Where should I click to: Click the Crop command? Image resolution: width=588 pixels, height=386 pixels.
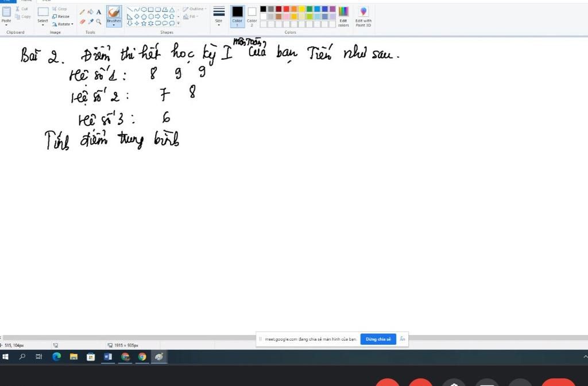pyautogui.click(x=59, y=9)
